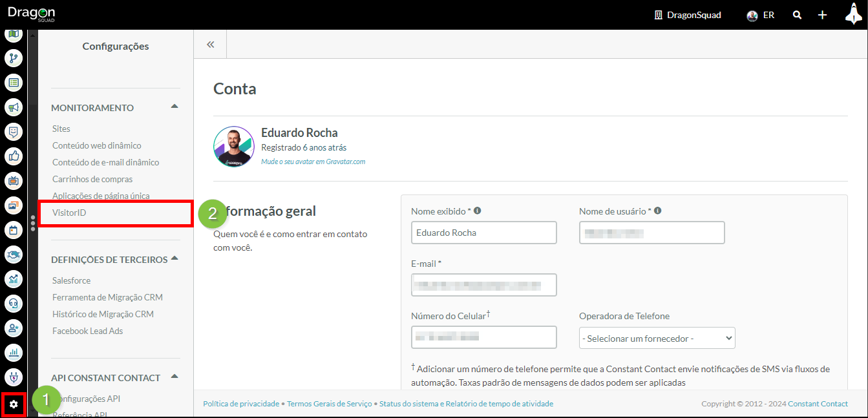Click the plus icon in top bar
868x418 pixels.
pyautogui.click(x=822, y=15)
